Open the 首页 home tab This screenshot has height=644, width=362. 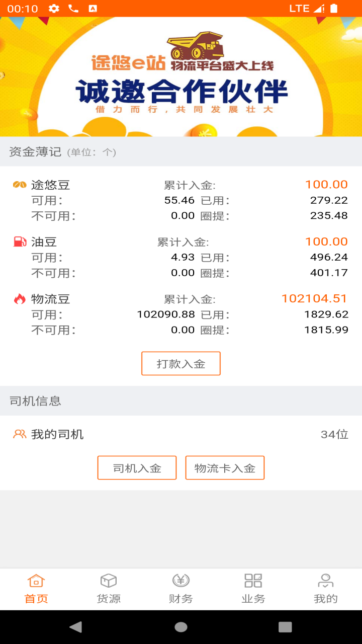36,589
